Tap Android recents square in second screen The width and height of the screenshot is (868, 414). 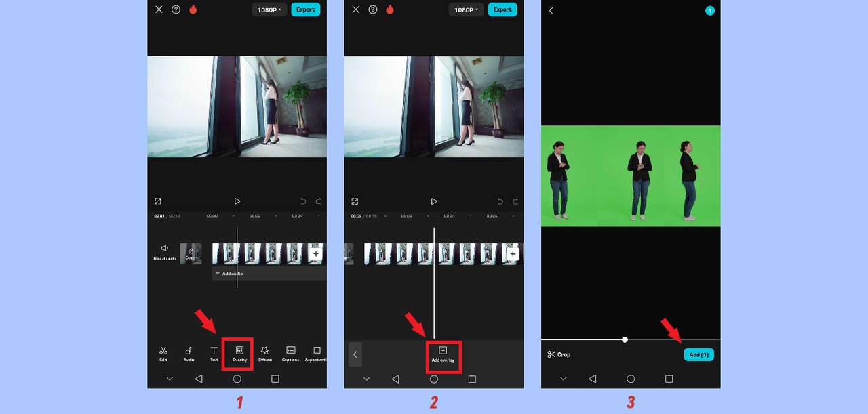[x=472, y=379]
